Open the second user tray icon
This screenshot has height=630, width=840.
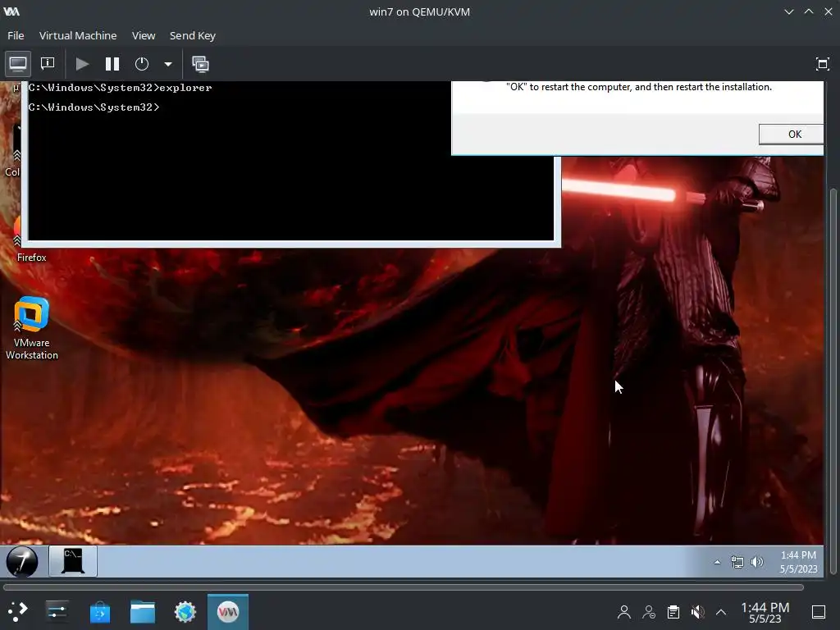(x=649, y=612)
